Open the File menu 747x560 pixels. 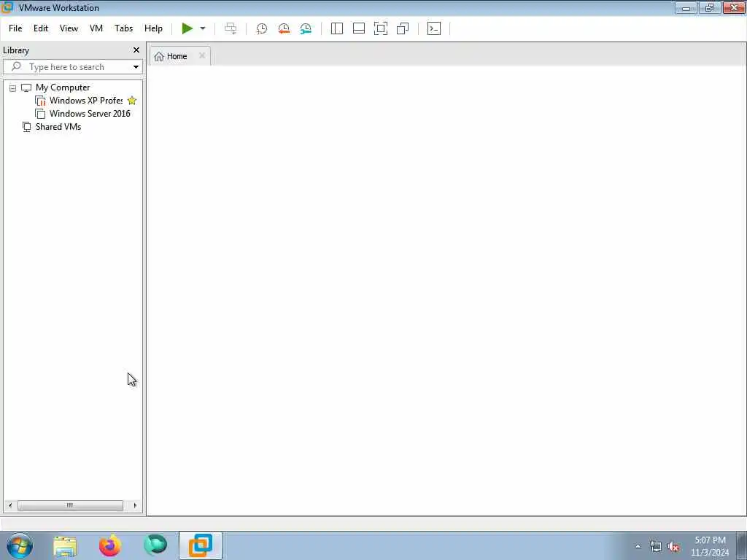15,28
